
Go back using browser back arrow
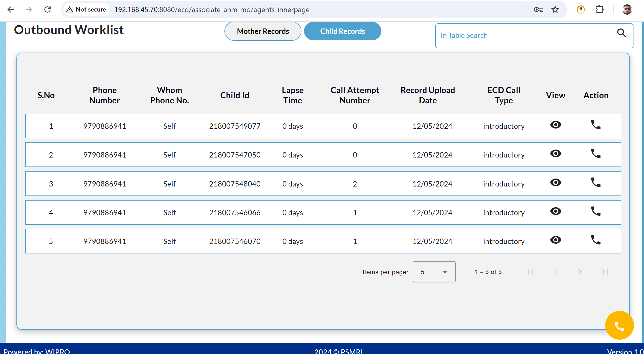[x=11, y=9]
